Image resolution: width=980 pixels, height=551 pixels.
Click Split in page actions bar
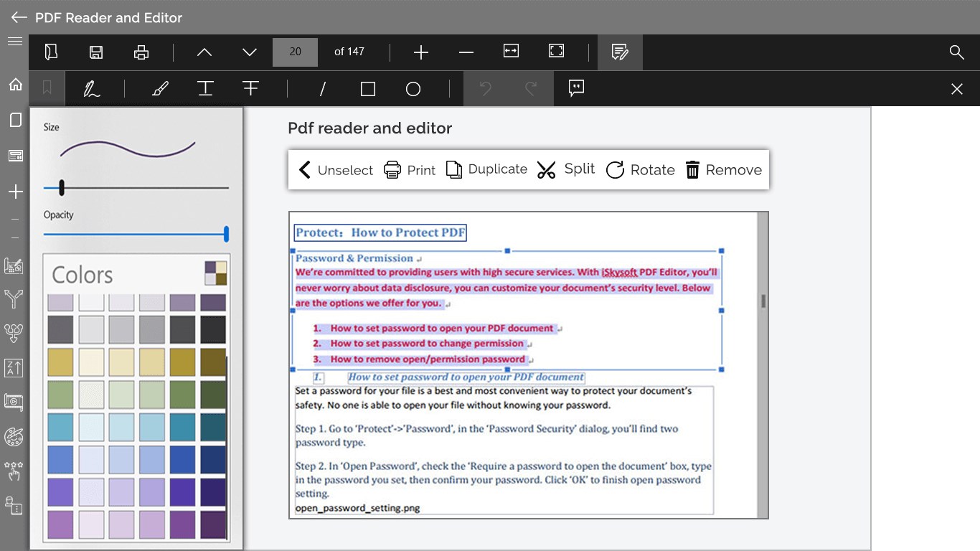click(566, 169)
